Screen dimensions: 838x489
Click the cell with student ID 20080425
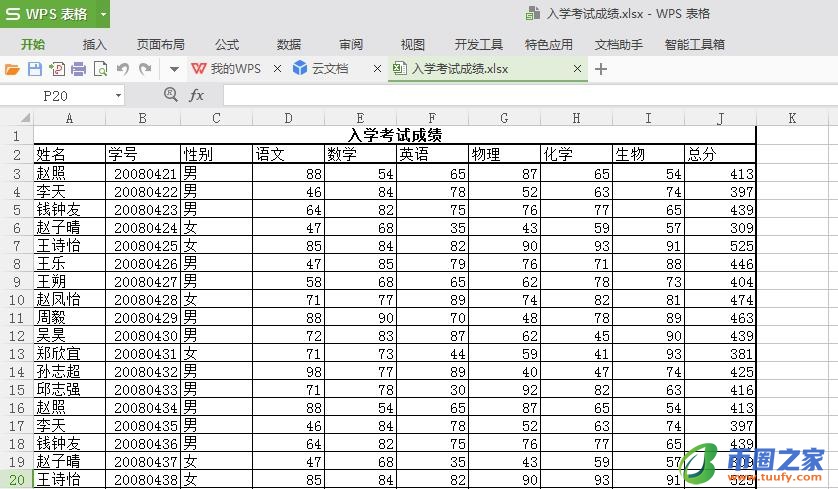tap(143, 245)
